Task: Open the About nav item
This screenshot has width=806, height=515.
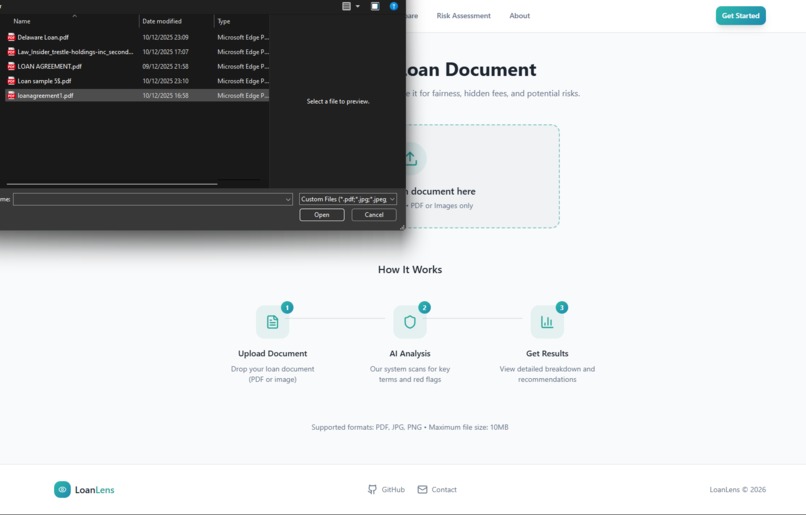Action: point(519,16)
